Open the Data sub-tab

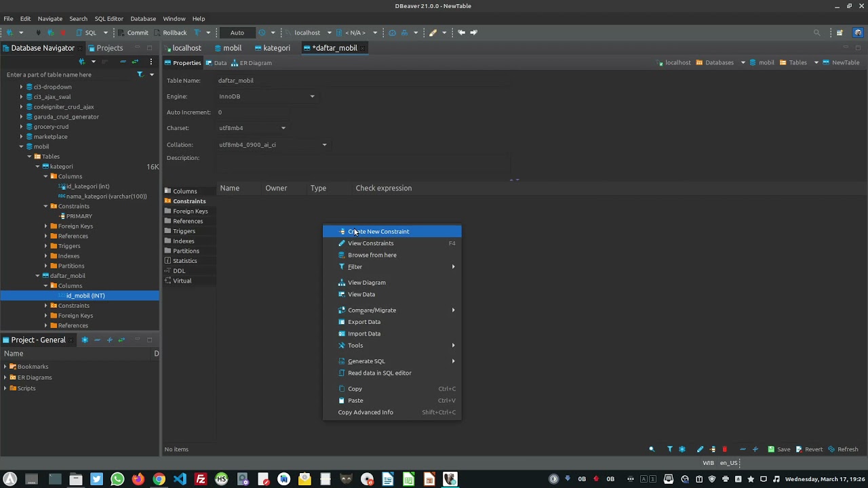(x=216, y=63)
